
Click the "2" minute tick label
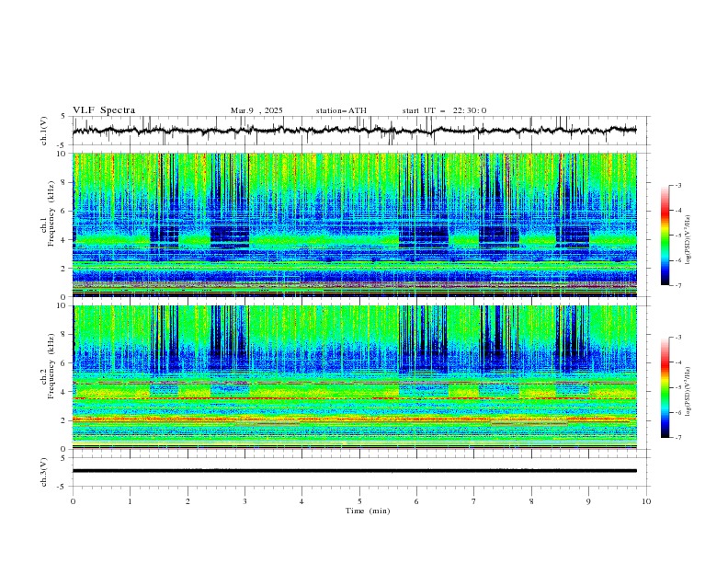[188, 501]
